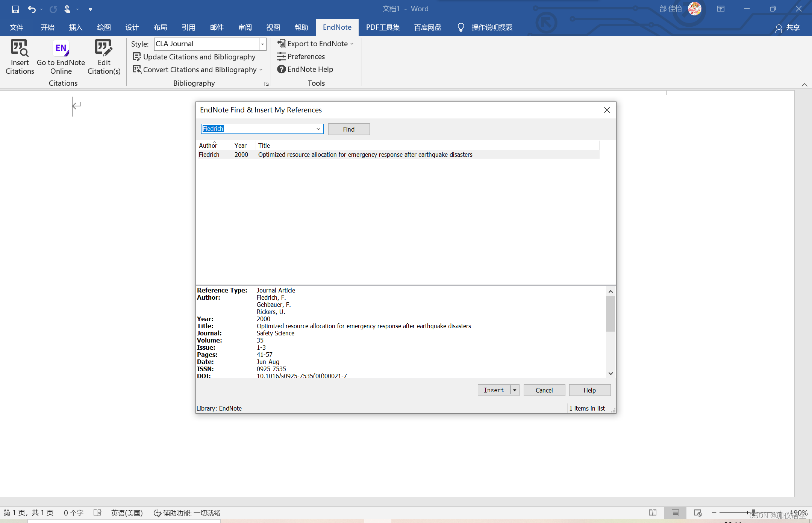
Task: Click the accessibility 辅助功能 status
Action: [187, 513]
